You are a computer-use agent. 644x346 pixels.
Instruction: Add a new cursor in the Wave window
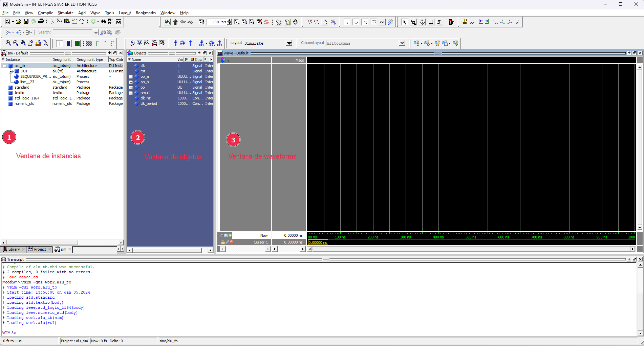point(231,235)
